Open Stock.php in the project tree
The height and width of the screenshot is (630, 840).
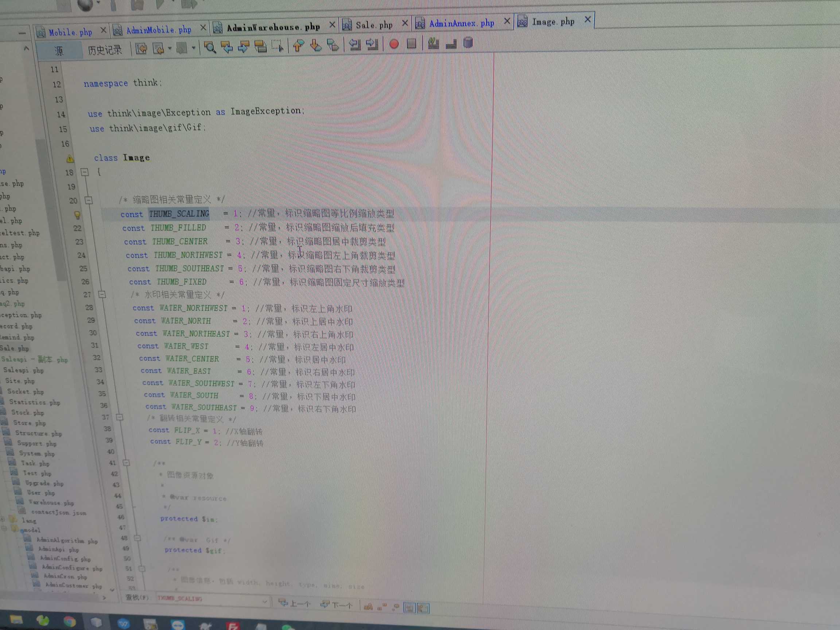tap(27, 412)
